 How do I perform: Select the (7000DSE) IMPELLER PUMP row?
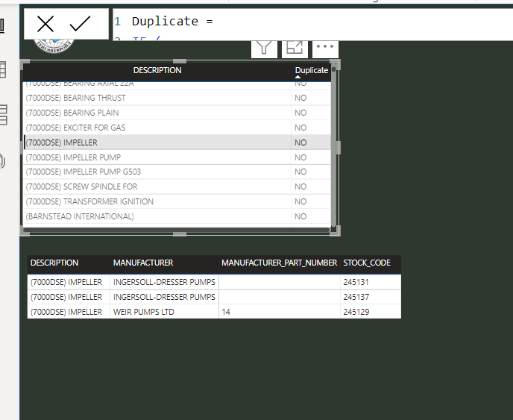(177, 157)
